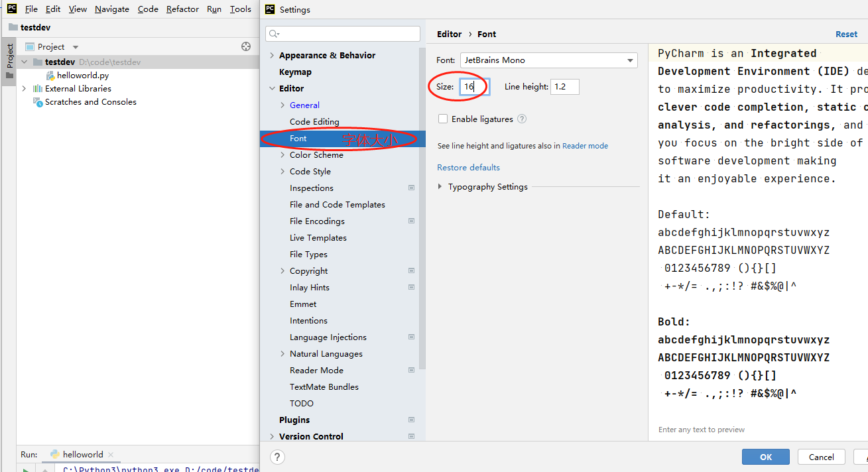Click the Reset link

(846, 34)
